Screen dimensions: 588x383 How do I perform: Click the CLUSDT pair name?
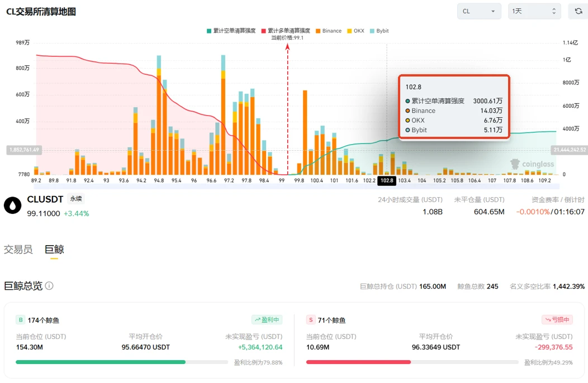(x=45, y=199)
